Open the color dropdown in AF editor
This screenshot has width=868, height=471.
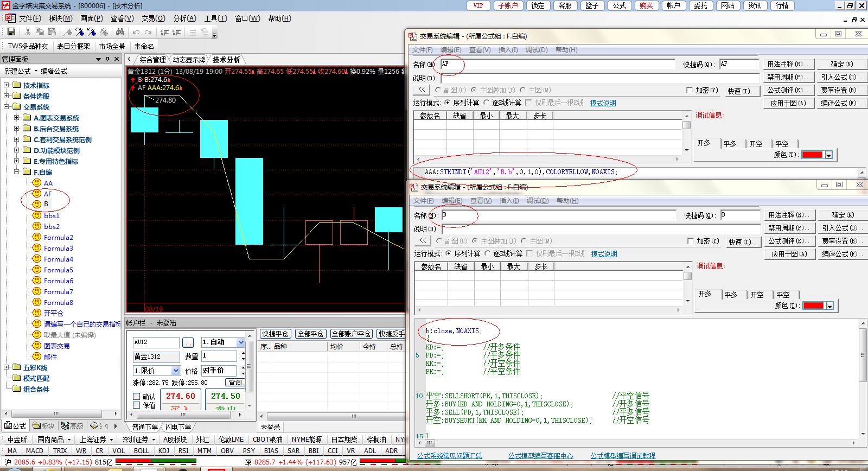828,155
